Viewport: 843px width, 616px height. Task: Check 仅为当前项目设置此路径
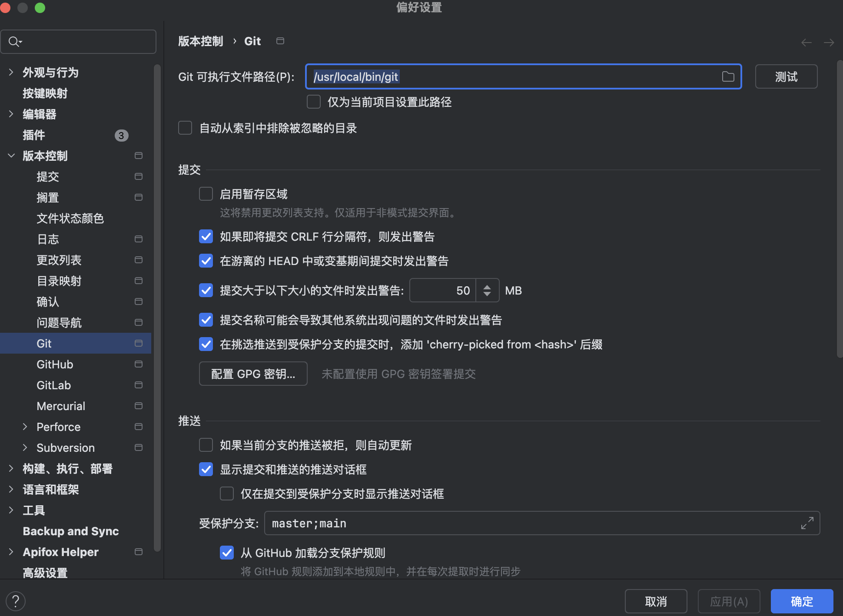313,101
